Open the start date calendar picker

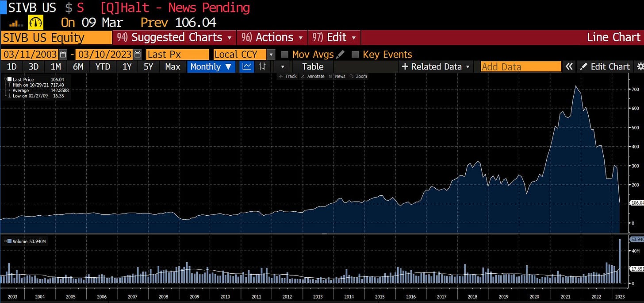point(63,54)
